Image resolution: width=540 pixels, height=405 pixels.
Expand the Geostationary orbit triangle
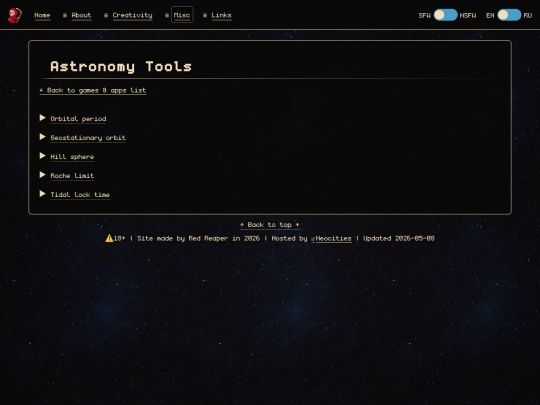tap(42, 137)
